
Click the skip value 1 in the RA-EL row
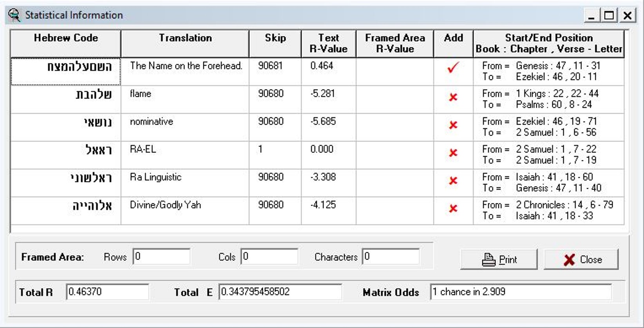click(x=260, y=149)
